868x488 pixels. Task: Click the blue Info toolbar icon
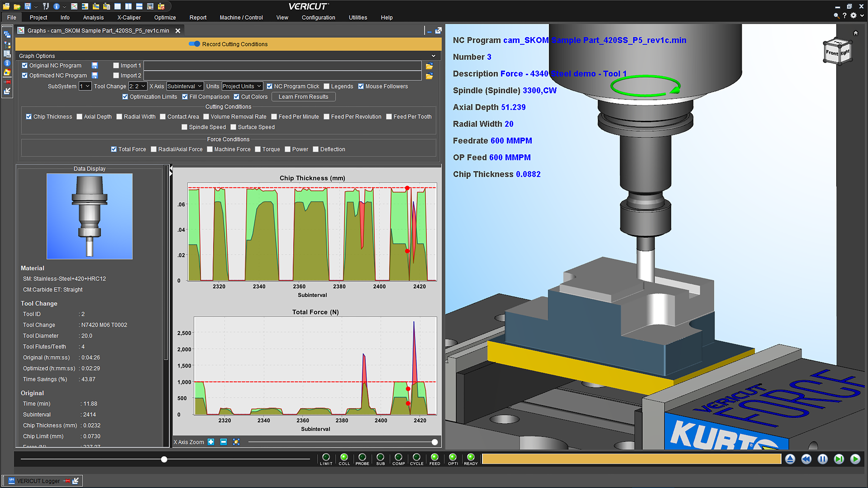(x=57, y=6)
